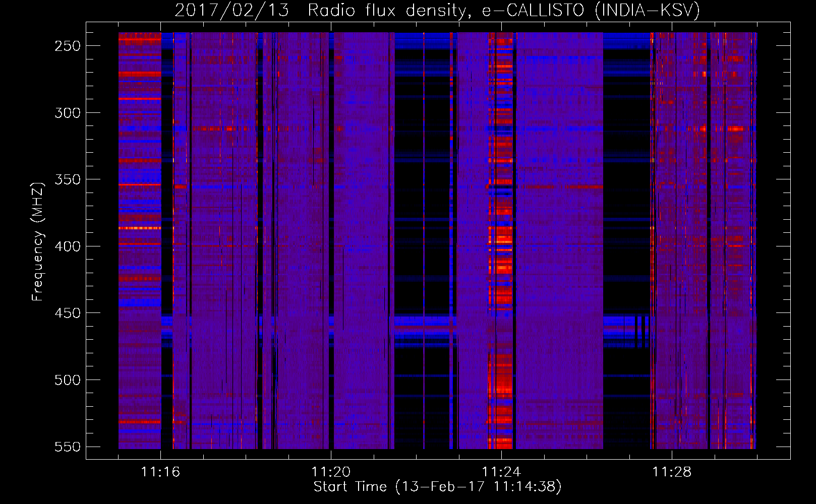Click the 300 frequency tick label
The height and width of the screenshot is (504, 816).
pyautogui.click(x=68, y=113)
